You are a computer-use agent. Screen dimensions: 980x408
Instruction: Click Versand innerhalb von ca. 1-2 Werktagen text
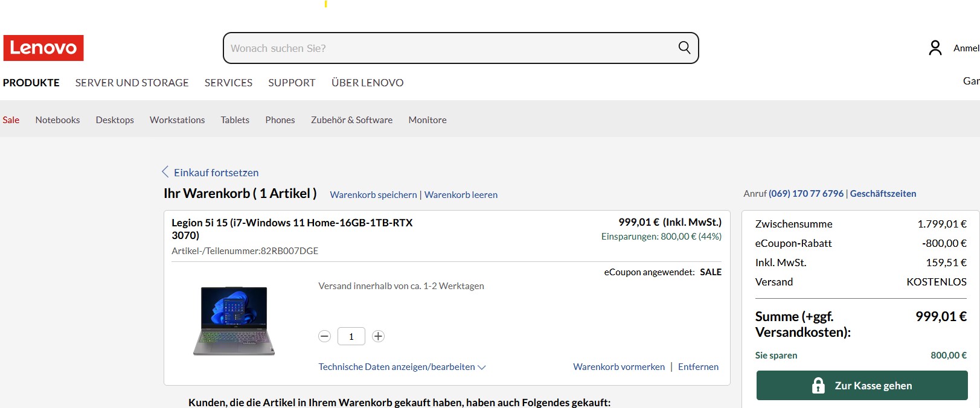[x=401, y=286]
